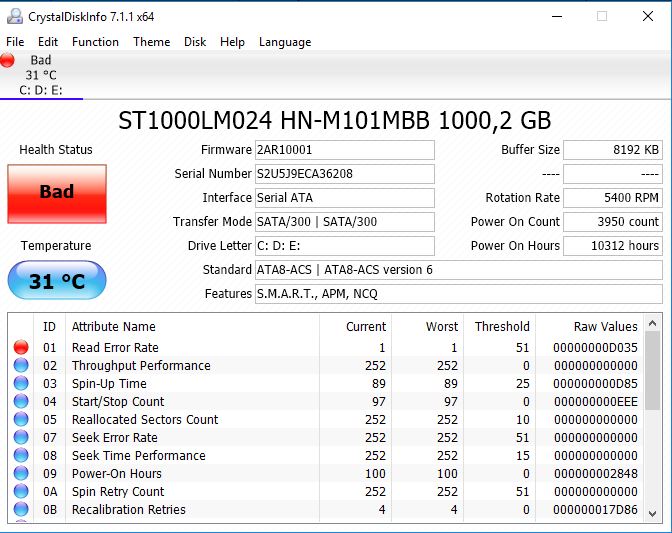Image resolution: width=672 pixels, height=533 pixels.
Task: Click blue status icon for Spin-Up Time
Action: pyautogui.click(x=21, y=383)
